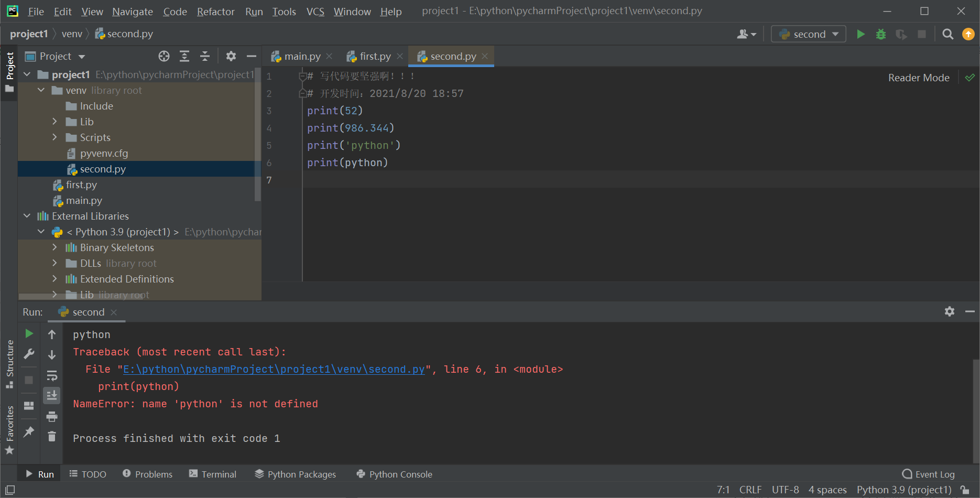Toggle soft-wrap in Run console
The width and height of the screenshot is (980, 498).
52,375
